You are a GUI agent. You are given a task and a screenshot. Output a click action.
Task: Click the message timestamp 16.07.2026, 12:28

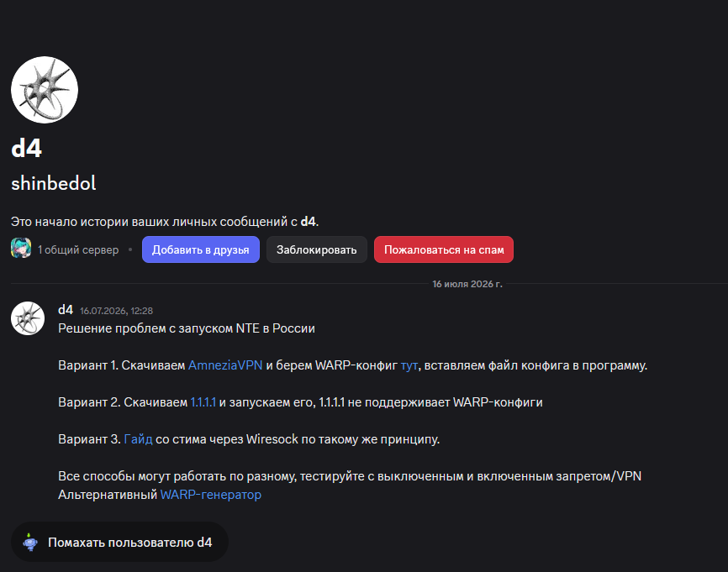point(117,311)
